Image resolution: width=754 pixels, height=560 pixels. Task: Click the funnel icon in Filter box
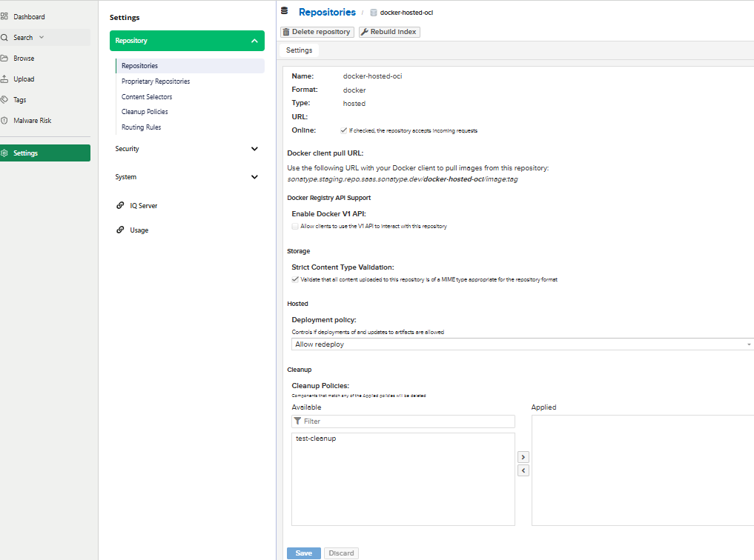(297, 421)
